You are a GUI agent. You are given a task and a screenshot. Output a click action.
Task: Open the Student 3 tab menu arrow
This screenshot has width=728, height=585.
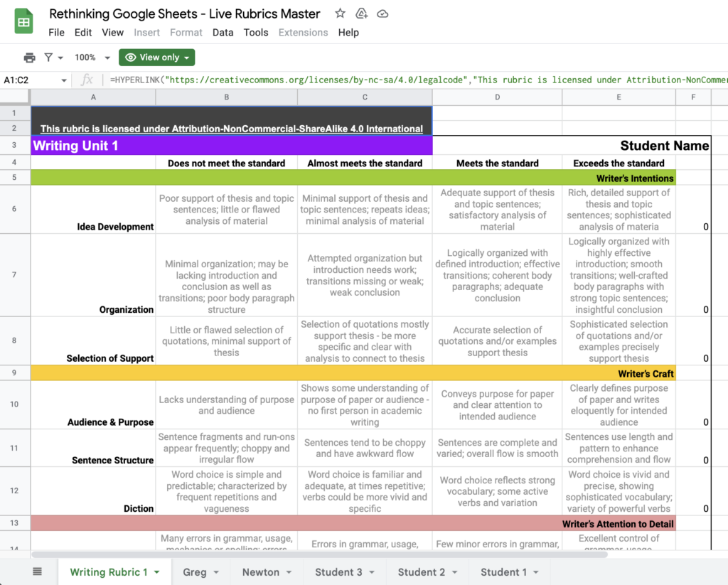[x=371, y=572]
